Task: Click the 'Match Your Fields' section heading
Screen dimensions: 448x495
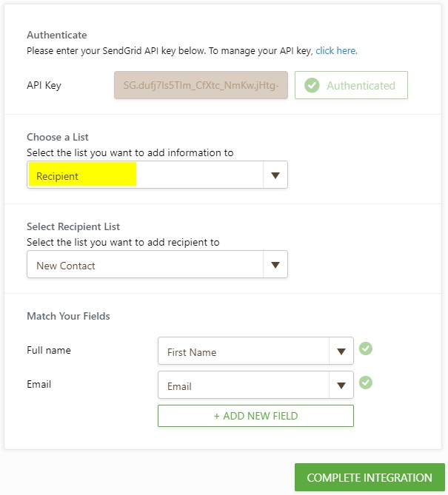Action: [68, 316]
